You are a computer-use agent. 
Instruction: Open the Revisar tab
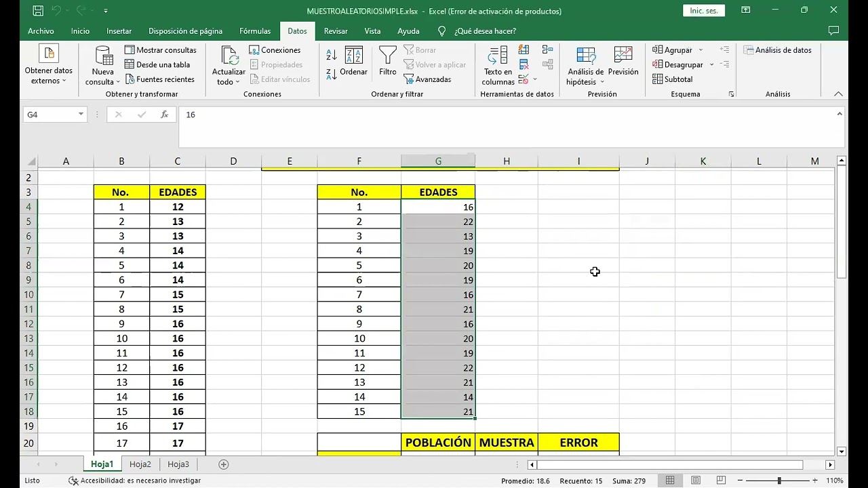336,31
